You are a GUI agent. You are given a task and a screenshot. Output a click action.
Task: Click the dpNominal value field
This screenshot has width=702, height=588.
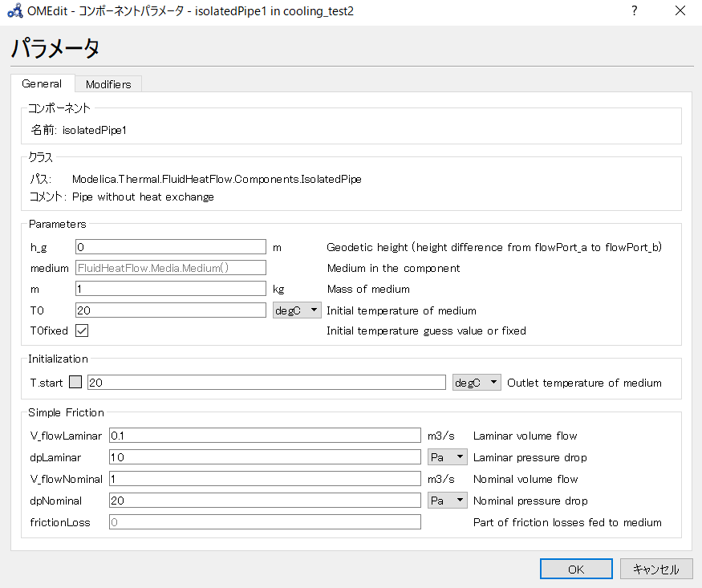click(265, 501)
